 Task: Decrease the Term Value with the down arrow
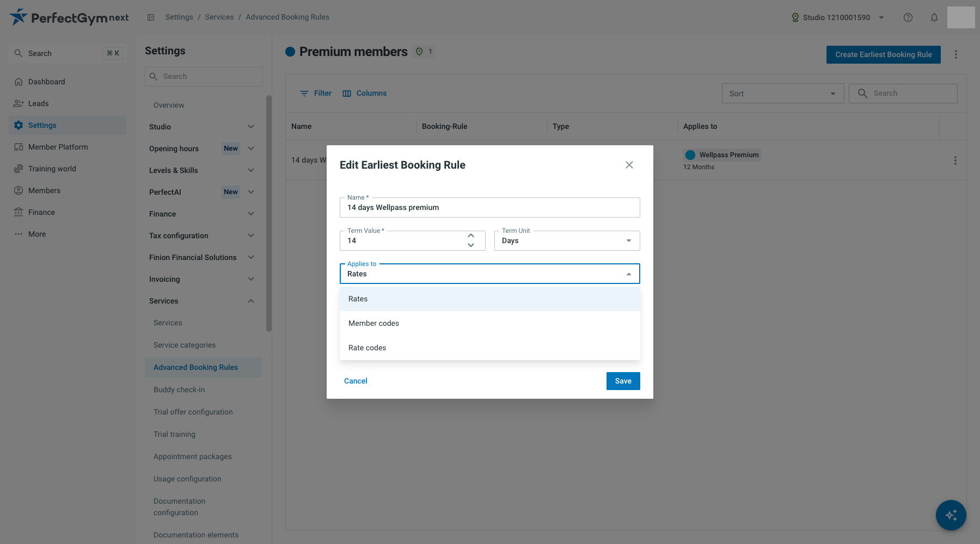point(471,245)
